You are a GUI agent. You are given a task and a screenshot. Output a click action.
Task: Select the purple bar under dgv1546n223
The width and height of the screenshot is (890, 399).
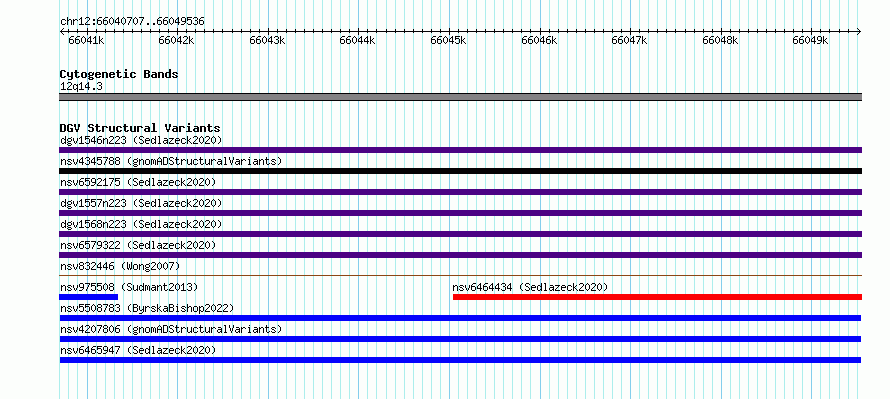tap(460, 150)
